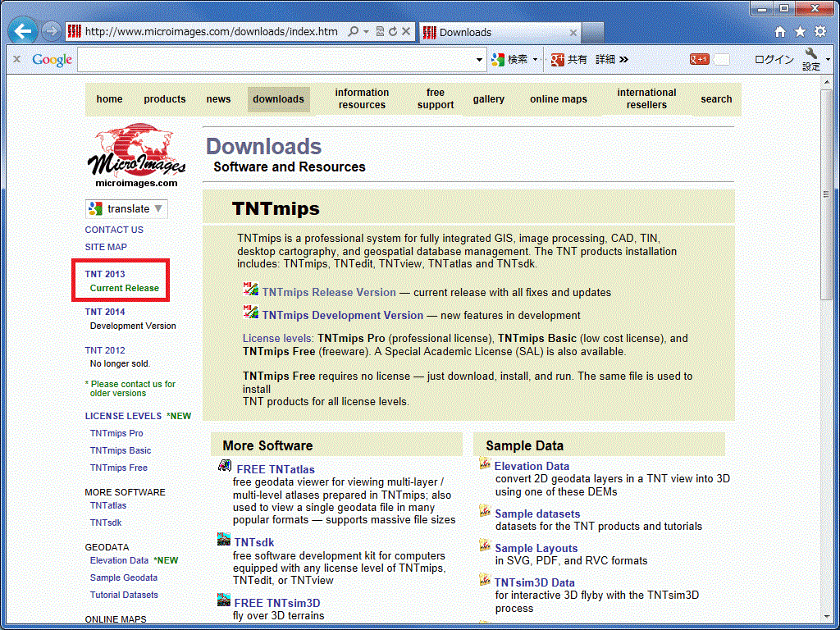This screenshot has width=840, height=630.
Task: Click the browser Forward arrow button
Action: pyautogui.click(x=51, y=32)
